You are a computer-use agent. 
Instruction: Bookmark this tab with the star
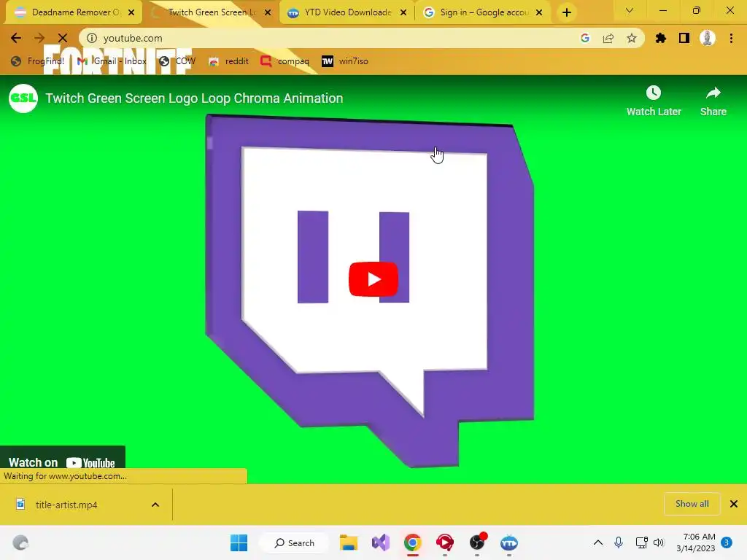pyautogui.click(x=632, y=38)
